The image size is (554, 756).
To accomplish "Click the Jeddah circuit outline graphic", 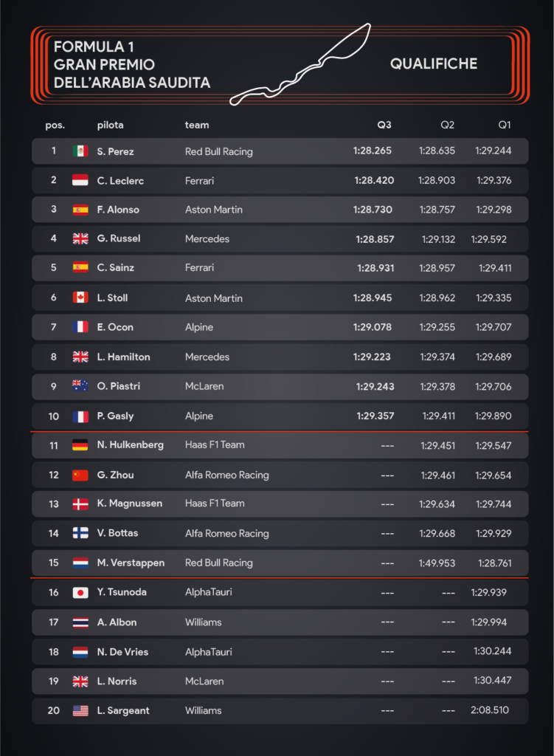I will 300,64.
